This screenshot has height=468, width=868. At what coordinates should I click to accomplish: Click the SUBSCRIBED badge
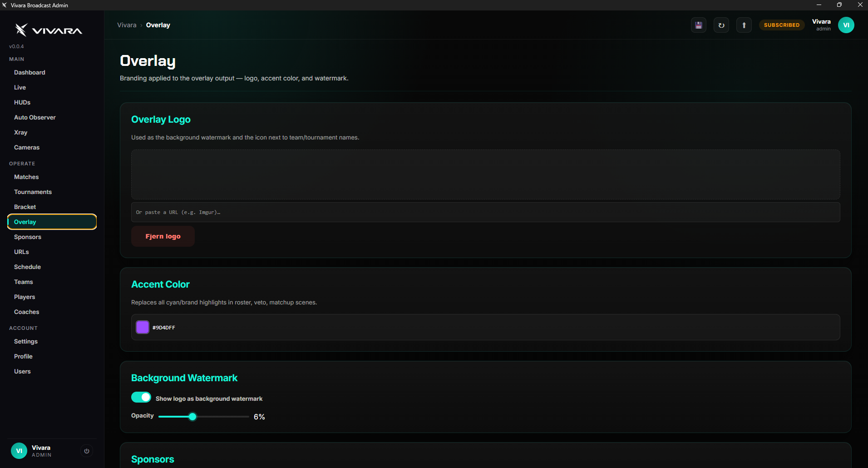click(782, 25)
